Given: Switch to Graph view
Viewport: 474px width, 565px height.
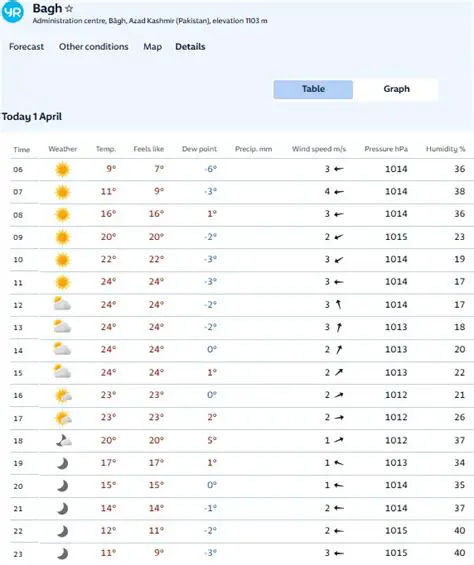Looking at the screenshot, I should coord(396,89).
